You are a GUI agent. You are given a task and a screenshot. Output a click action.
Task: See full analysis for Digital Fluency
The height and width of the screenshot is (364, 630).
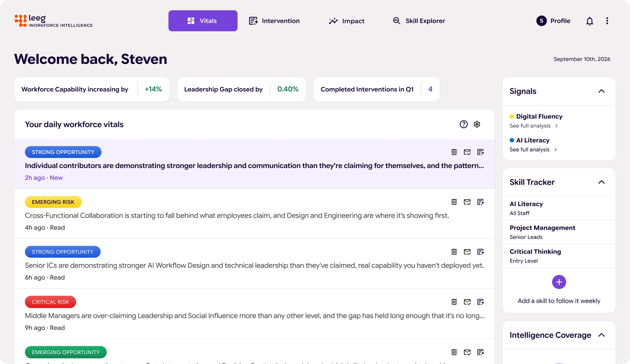pos(534,126)
